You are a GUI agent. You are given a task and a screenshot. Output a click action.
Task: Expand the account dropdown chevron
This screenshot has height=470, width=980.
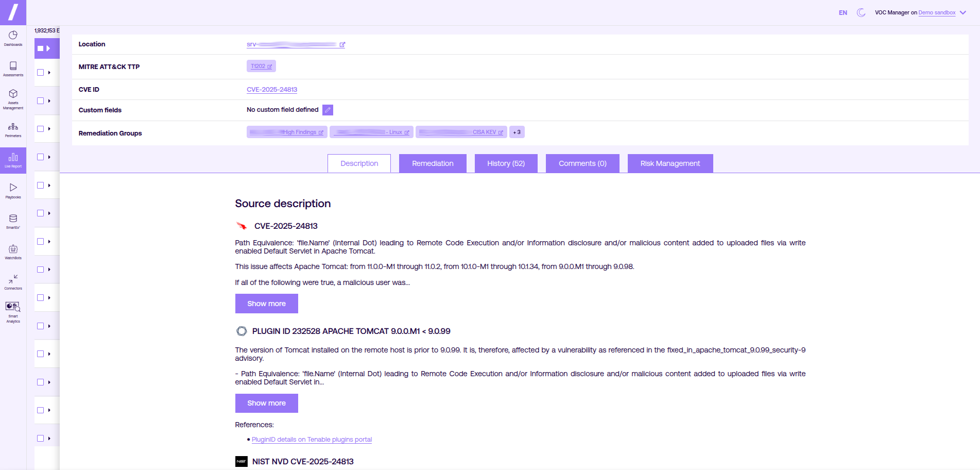(963, 12)
